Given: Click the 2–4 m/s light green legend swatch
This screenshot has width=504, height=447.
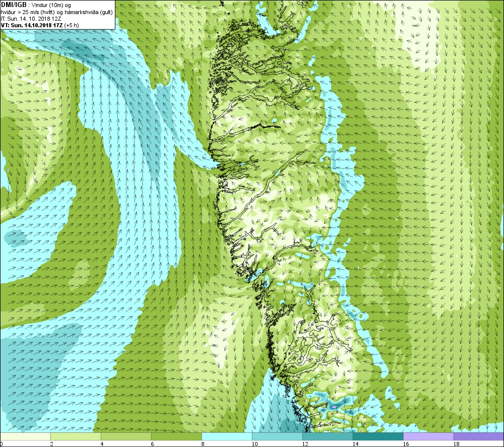Looking at the screenshot, I should click(x=76, y=436).
